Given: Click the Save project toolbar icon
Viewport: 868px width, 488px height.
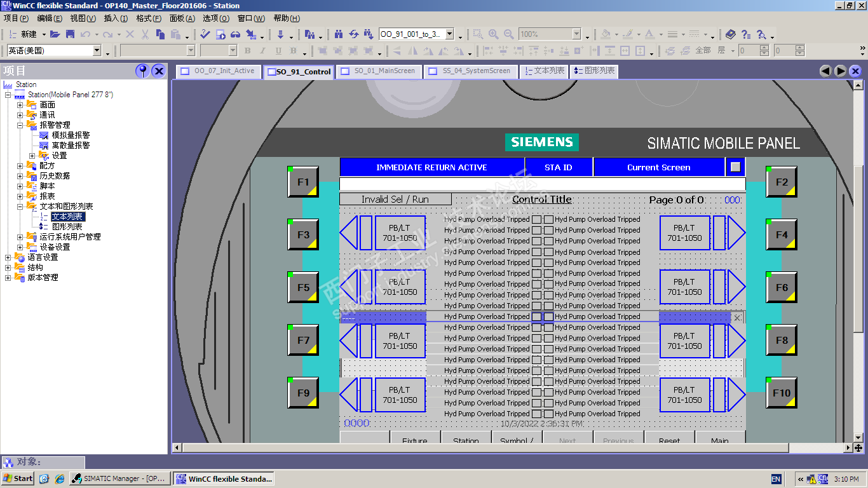Looking at the screenshot, I should click(x=70, y=34).
